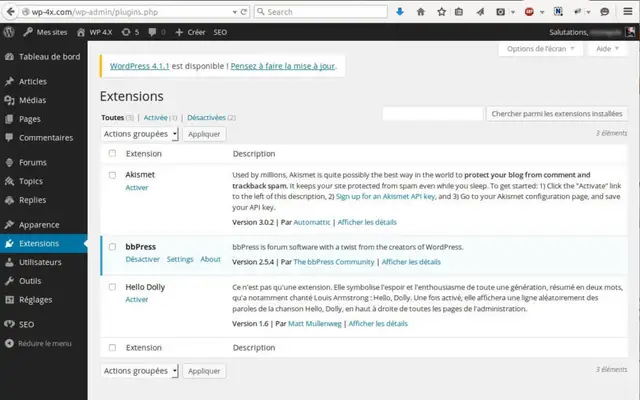This screenshot has height=400, width=640.
Task: Open the bottom Actions groupées dropdown
Action: tap(140, 371)
